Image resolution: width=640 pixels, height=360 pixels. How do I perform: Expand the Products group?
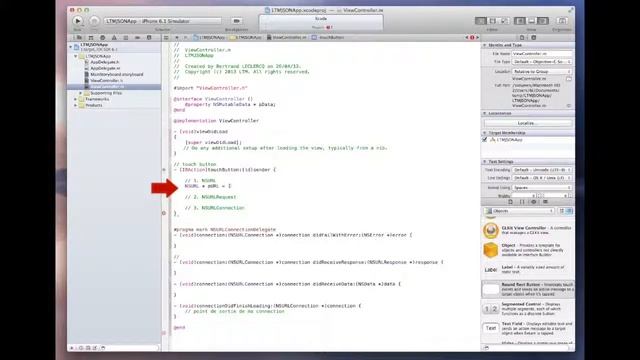coord(76,105)
